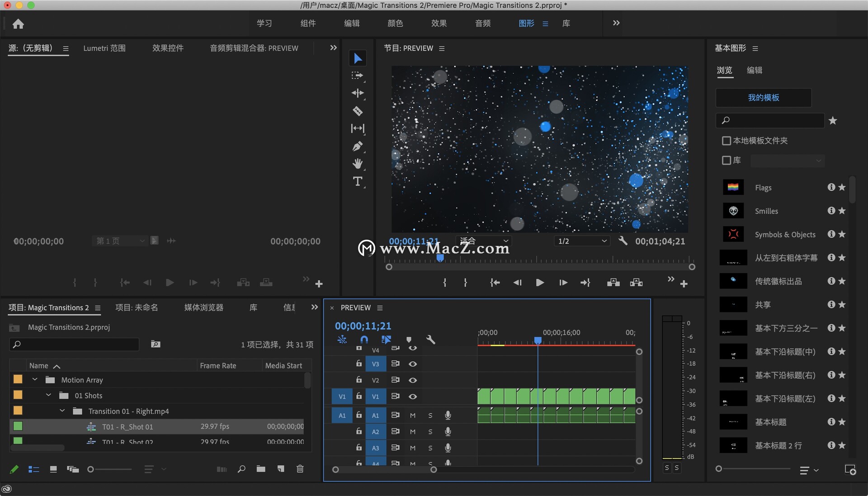The image size is (868, 496).
Task: Open the playback resolution 1/2 dropdown
Action: pos(582,241)
